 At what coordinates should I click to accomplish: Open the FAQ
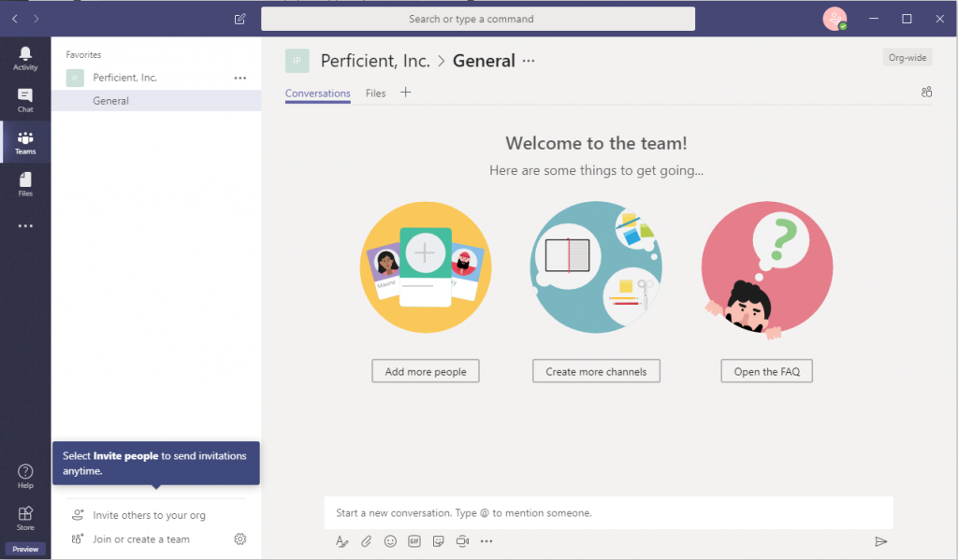766,371
